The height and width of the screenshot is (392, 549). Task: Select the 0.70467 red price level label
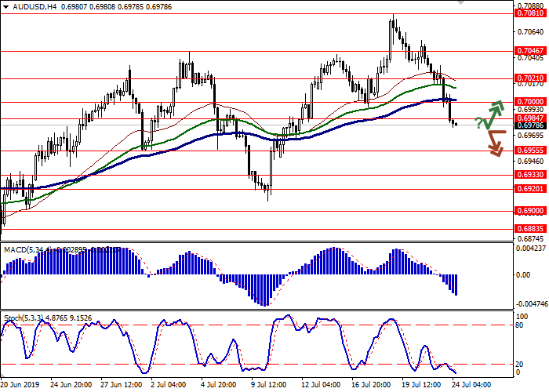coord(530,50)
